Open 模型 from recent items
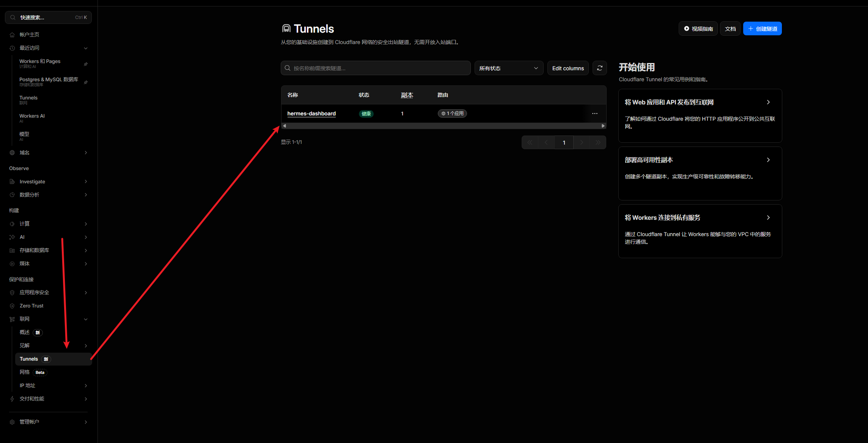The image size is (868, 443). pyautogui.click(x=24, y=136)
